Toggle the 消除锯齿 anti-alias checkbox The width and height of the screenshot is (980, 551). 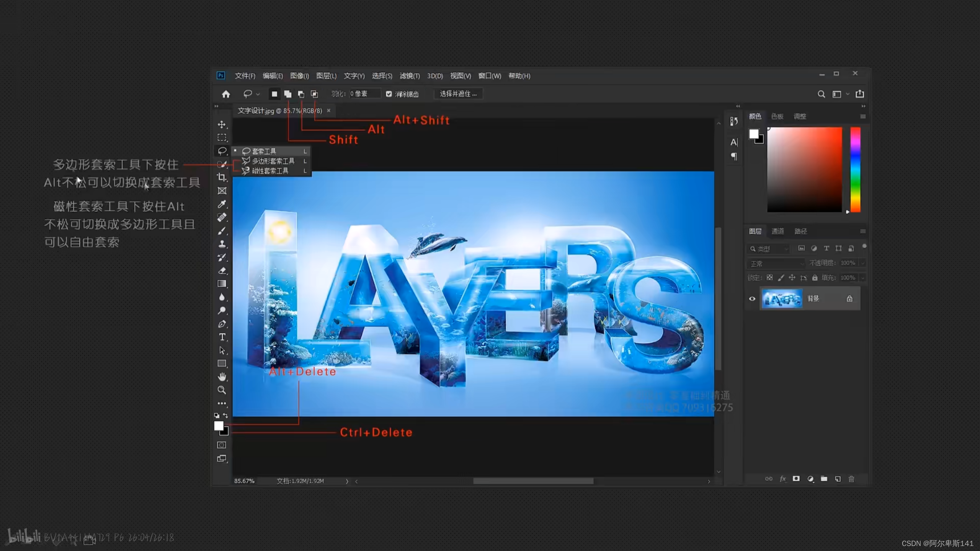click(389, 94)
